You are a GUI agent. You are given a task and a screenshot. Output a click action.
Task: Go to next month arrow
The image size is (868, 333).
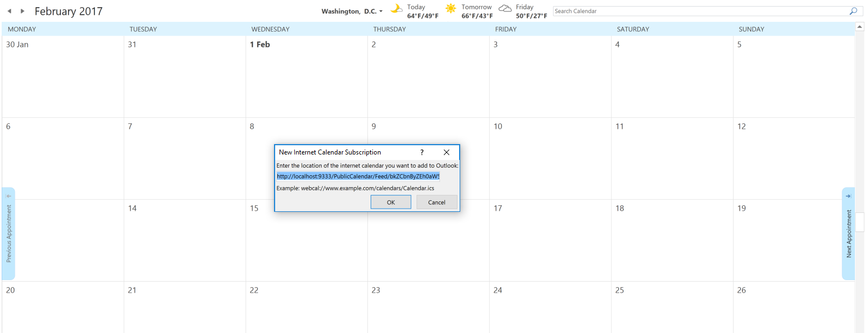pos(22,11)
